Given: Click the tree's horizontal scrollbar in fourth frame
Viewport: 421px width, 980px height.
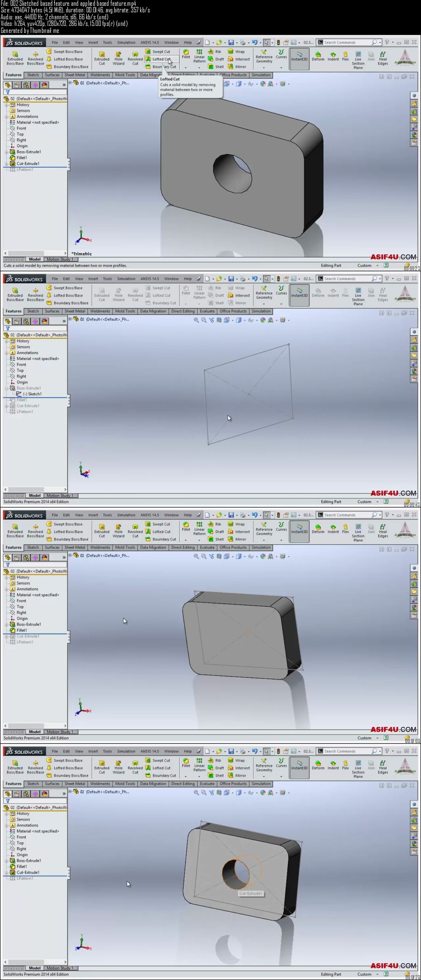Looking at the screenshot, I should [x=35, y=962].
